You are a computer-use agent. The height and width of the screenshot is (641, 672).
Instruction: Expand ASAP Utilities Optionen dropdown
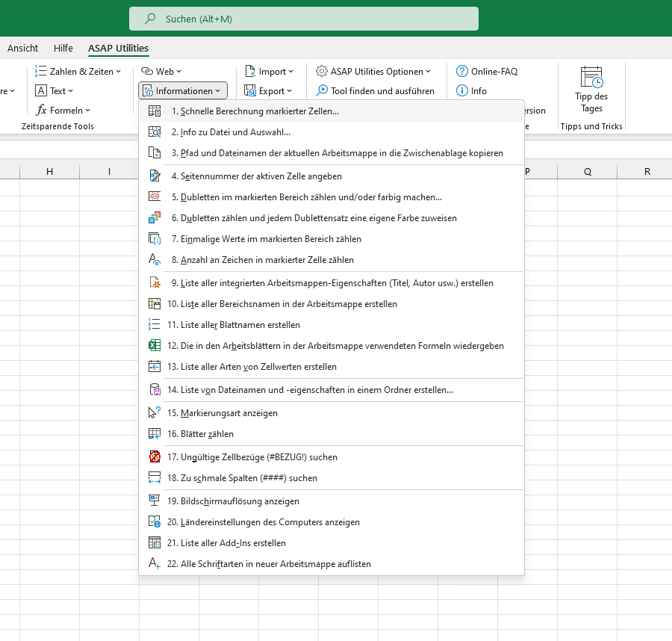click(x=373, y=71)
